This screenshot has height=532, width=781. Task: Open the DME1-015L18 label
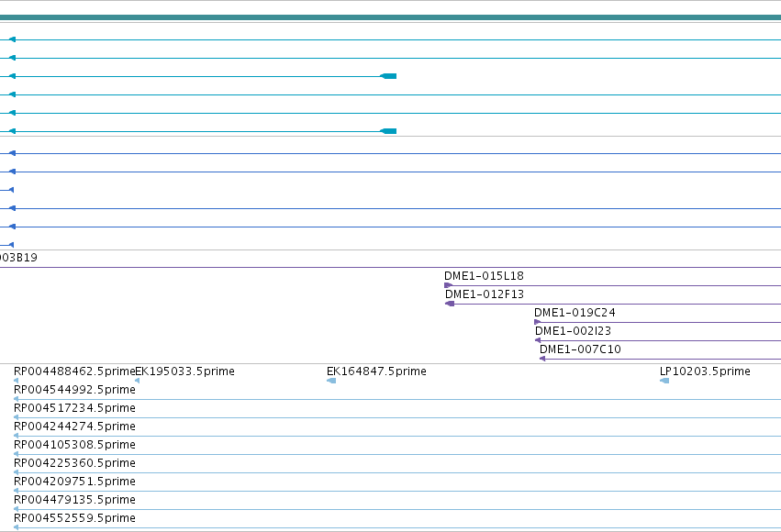[x=485, y=276]
